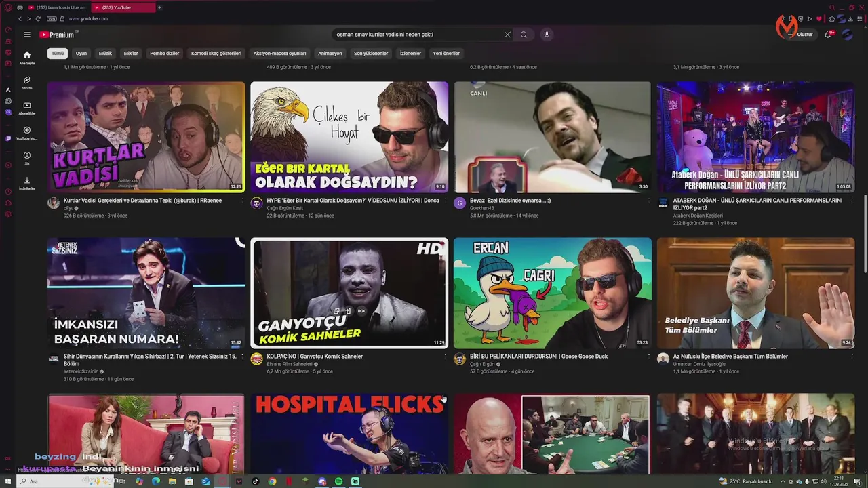This screenshot has width=868, height=488.
Task: Select the Mix'ler filter chip
Action: click(x=131, y=54)
